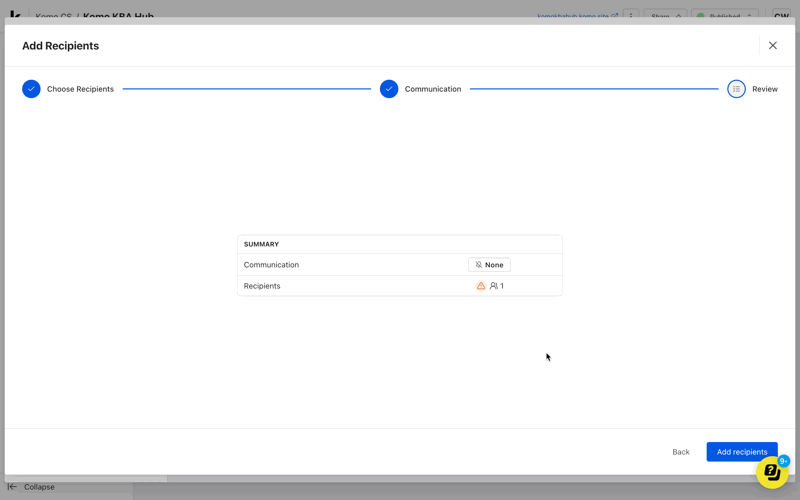Screen dimensions: 800x500
Task: Go to the Choose Recipients step label
Action: (80, 89)
